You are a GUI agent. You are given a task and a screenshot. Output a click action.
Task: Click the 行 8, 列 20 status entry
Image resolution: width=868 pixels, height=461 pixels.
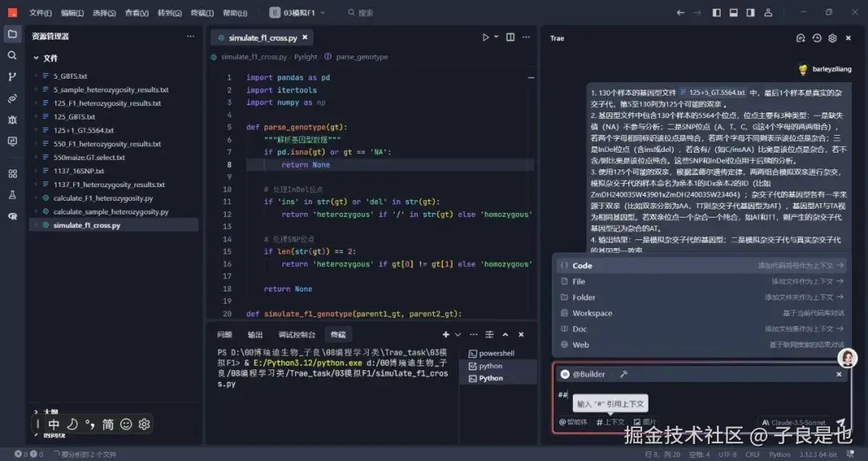(x=662, y=455)
